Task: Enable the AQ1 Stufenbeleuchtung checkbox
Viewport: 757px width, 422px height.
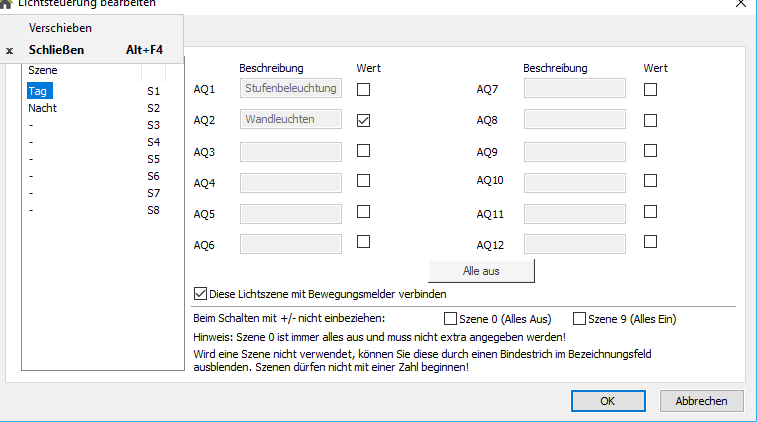Action: tap(364, 90)
